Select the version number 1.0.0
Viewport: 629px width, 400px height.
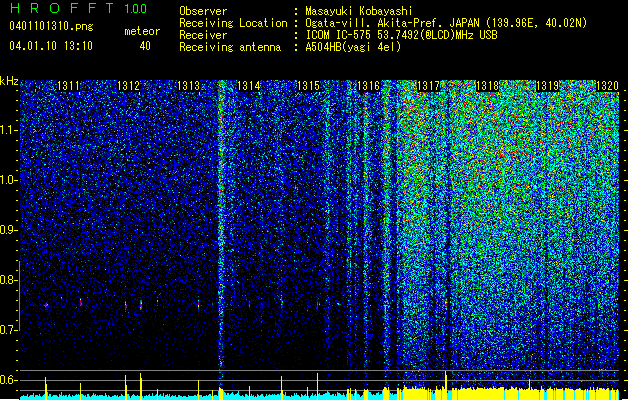pyautogui.click(x=136, y=8)
